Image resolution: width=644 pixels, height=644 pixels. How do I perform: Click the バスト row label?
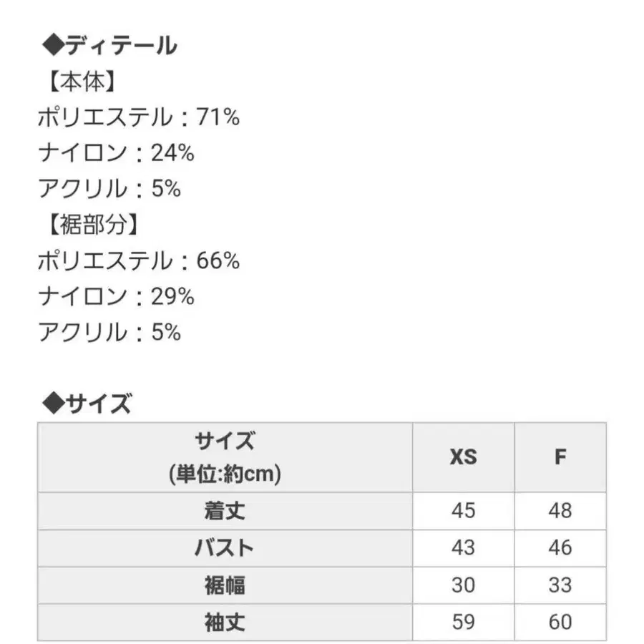click(x=225, y=548)
